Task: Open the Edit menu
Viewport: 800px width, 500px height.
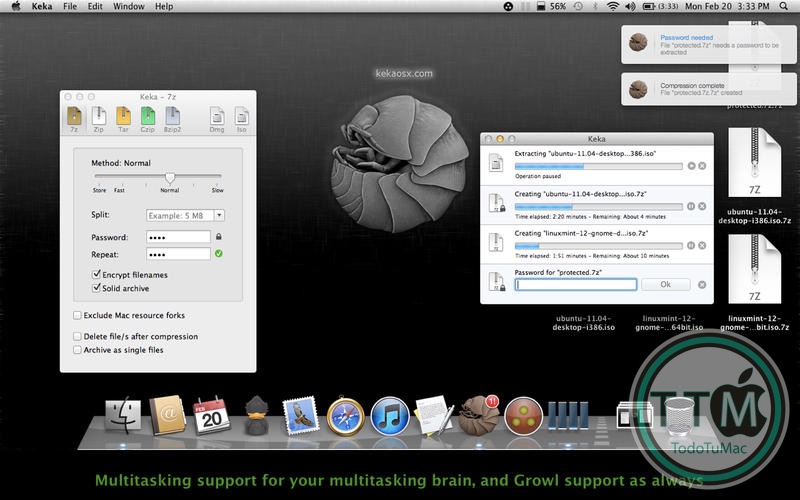Action: (95, 6)
